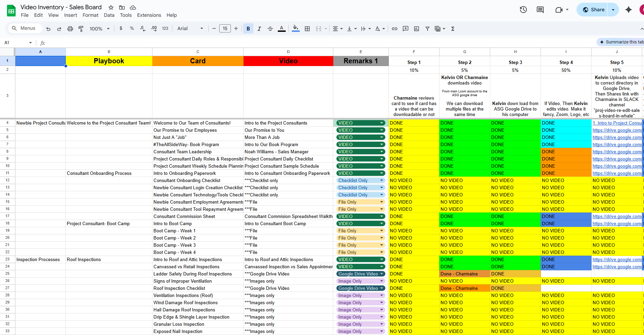
Task: Click the Undo icon in toolbar
Action: coord(48,29)
